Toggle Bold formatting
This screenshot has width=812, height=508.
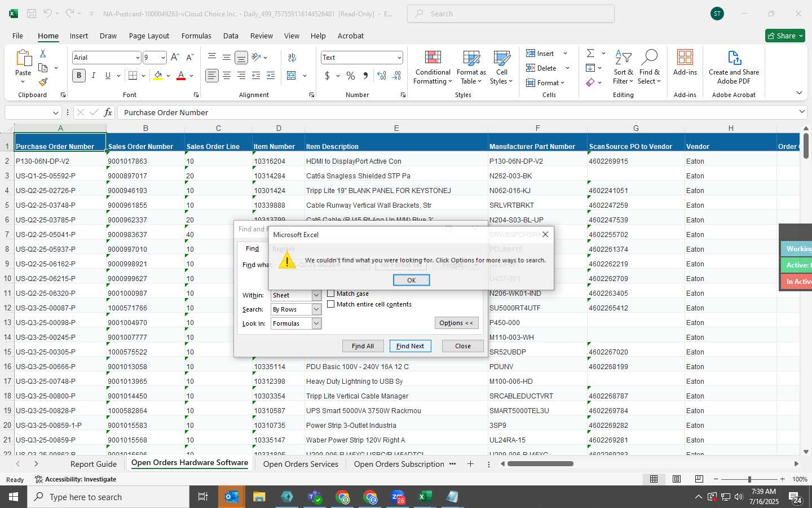click(79, 75)
